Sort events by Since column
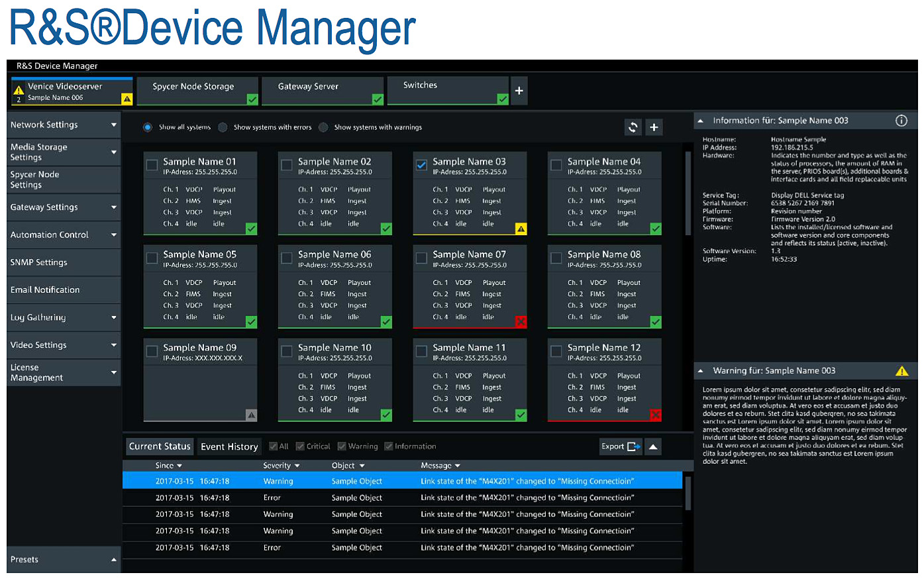The height and width of the screenshot is (583, 924). [169, 466]
